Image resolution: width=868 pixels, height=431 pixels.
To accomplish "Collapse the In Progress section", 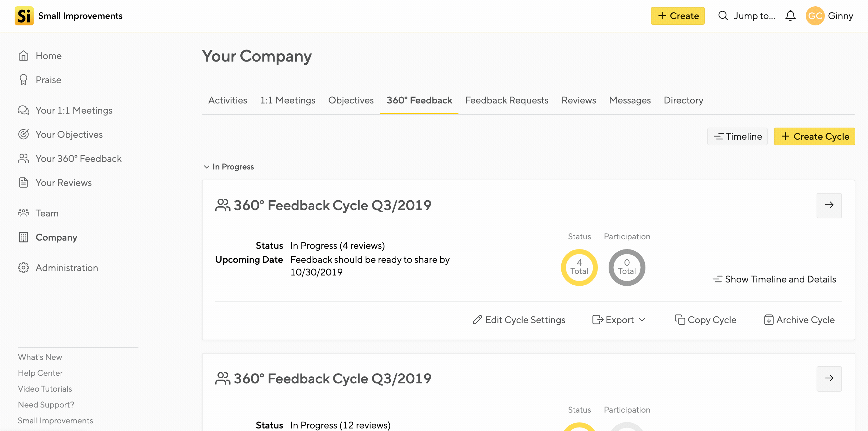I will point(229,167).
